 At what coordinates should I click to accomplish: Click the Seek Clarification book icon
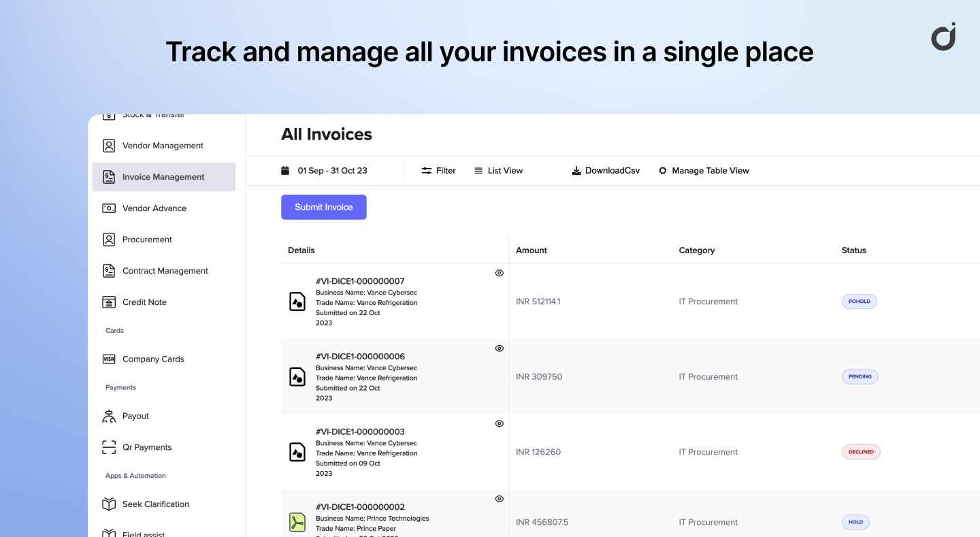109,504
